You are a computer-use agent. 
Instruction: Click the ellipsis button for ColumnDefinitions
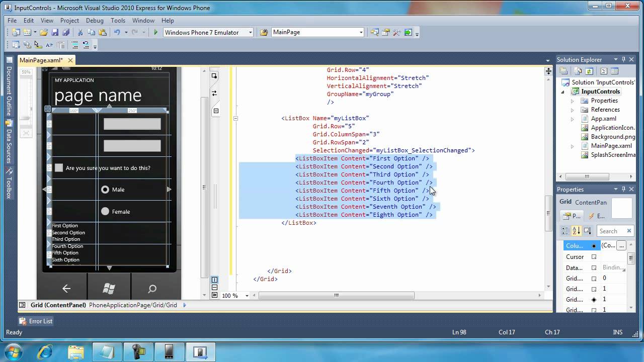pyautogui.click(x=621, y=245)
